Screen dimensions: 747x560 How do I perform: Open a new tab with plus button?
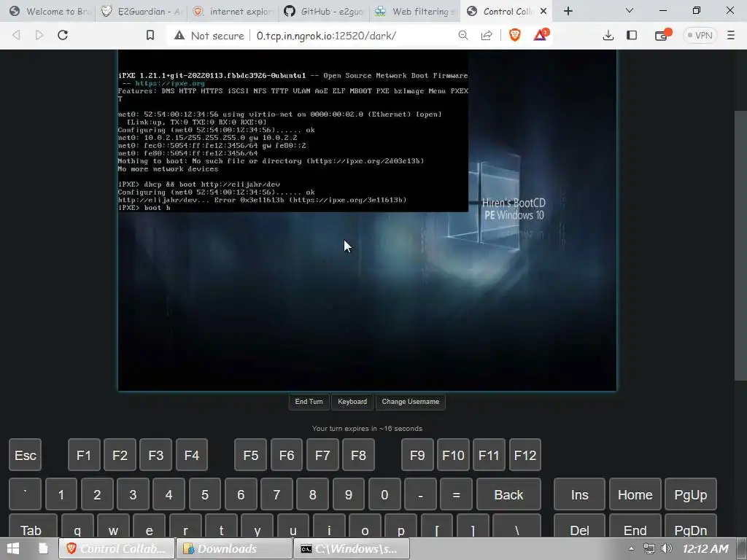pyautogui.click(x=568, y=11)
